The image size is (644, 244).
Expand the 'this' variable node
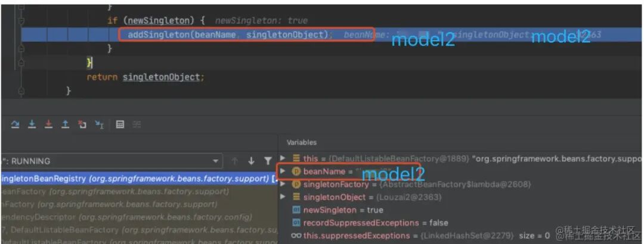point(283,158)
